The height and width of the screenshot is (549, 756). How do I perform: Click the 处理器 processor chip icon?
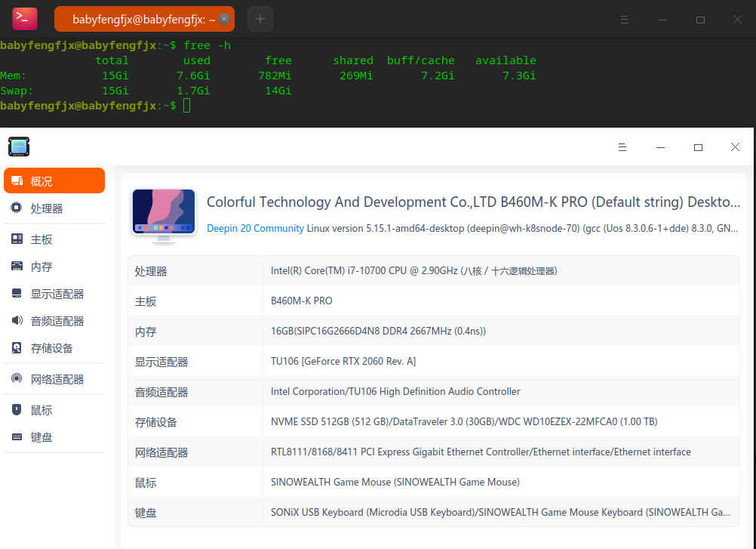click(x=17, y=208)
